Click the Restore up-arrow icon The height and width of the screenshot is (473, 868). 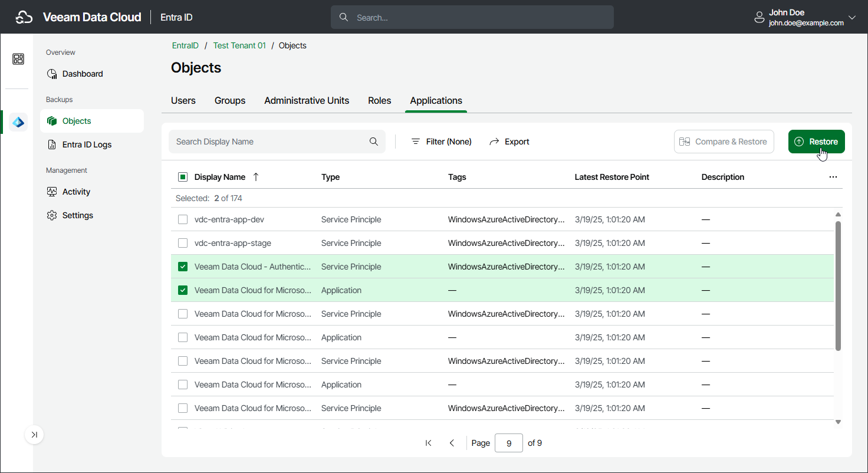coord(799,142)
